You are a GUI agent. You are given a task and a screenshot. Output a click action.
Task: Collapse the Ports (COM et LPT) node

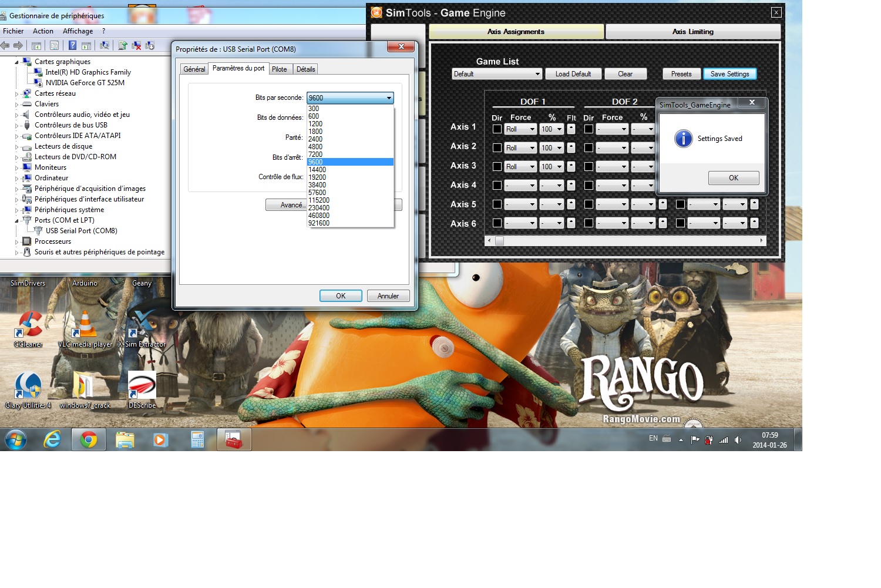pos(16,220)
